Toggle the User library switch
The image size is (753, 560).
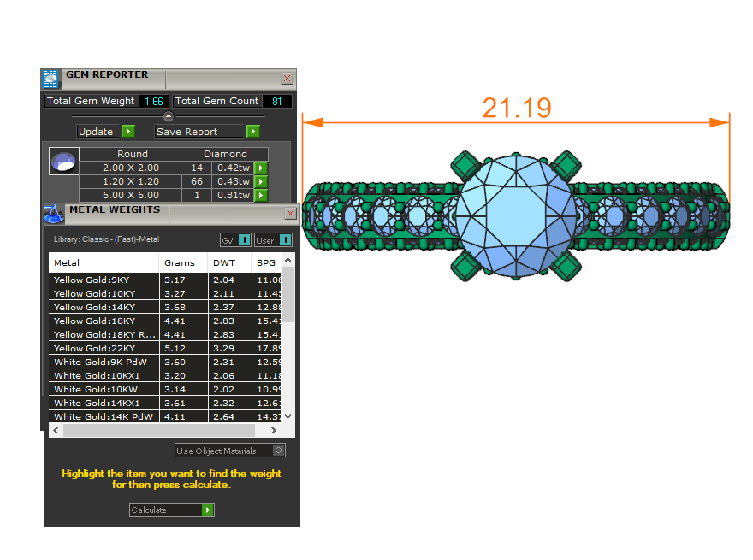point(285,240)
